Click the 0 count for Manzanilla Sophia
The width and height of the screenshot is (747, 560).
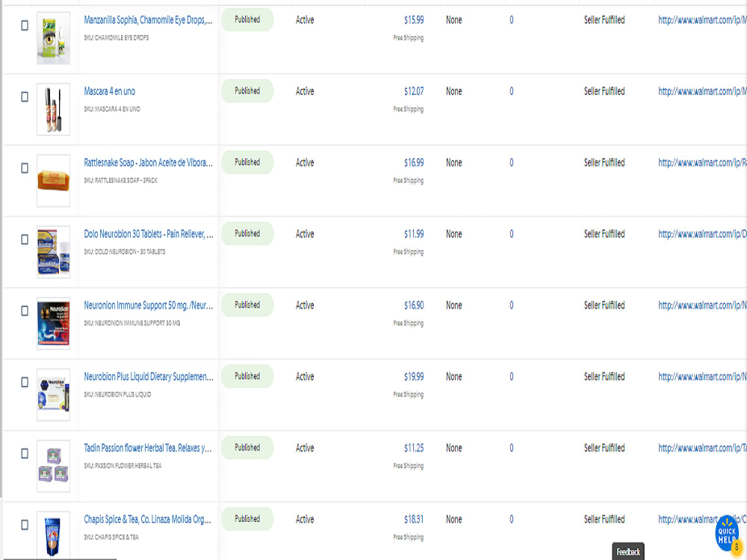coord(512,20)
